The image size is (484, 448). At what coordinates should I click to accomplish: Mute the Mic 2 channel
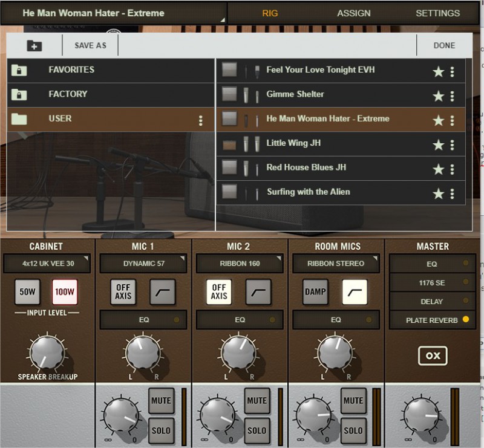257,400
